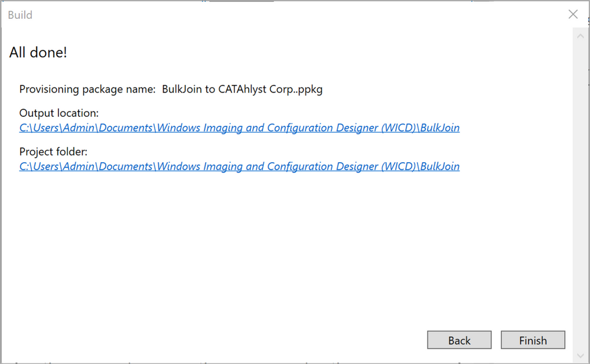Open the Output location folder link

coord(239,128)
